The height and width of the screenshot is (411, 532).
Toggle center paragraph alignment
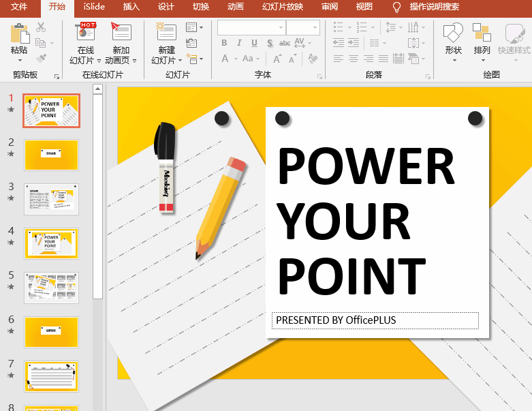tap(354, 59)
